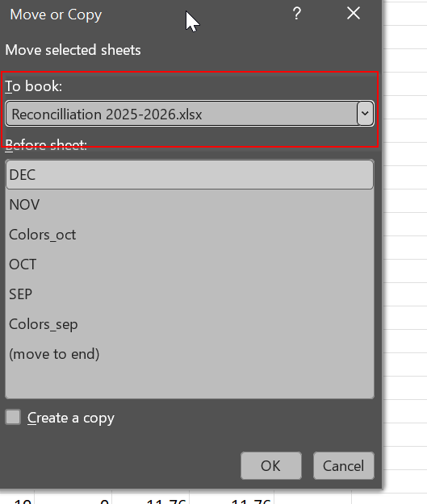Select the NOV sheet entry
The width and height of the screenshot is (427, 504).
190,205
